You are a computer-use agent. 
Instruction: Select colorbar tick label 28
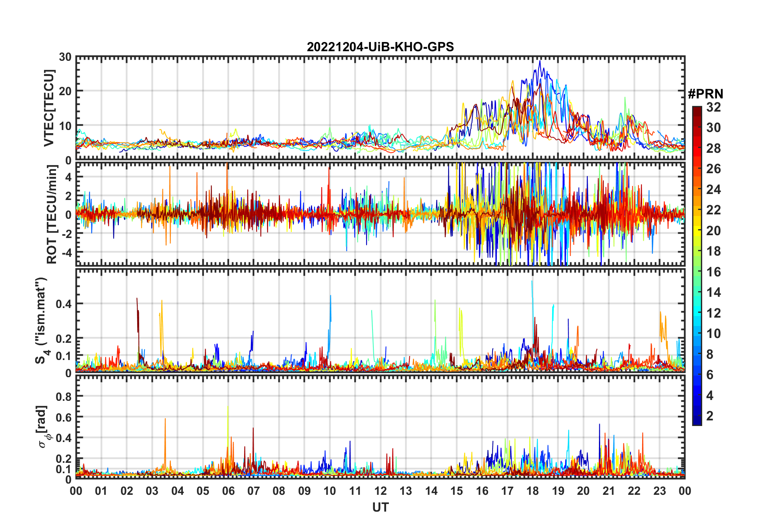(x=713, y=148)
